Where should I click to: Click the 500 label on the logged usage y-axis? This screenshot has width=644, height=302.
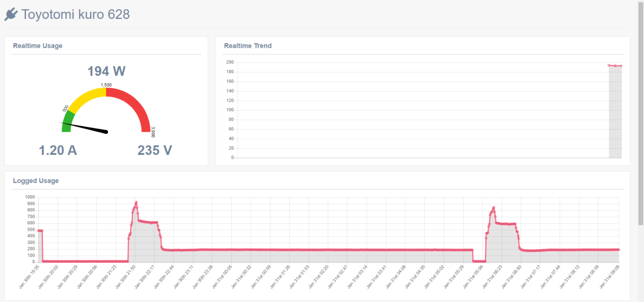pyautogui.click(x=31, y=230)
